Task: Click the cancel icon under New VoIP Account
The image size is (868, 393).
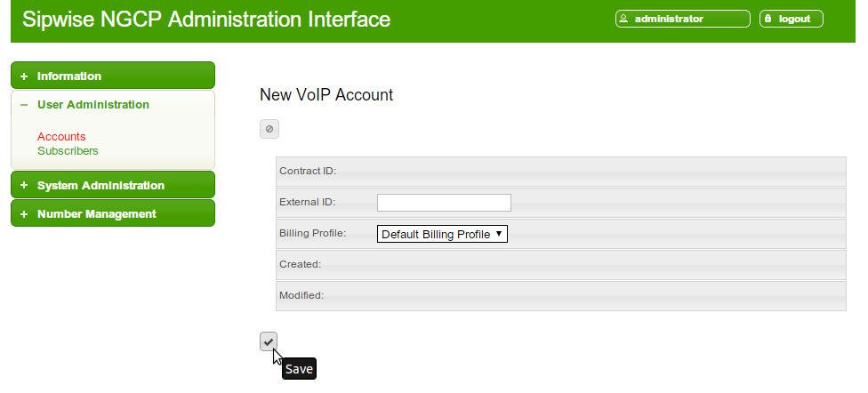Action: [x=269, y=129]
